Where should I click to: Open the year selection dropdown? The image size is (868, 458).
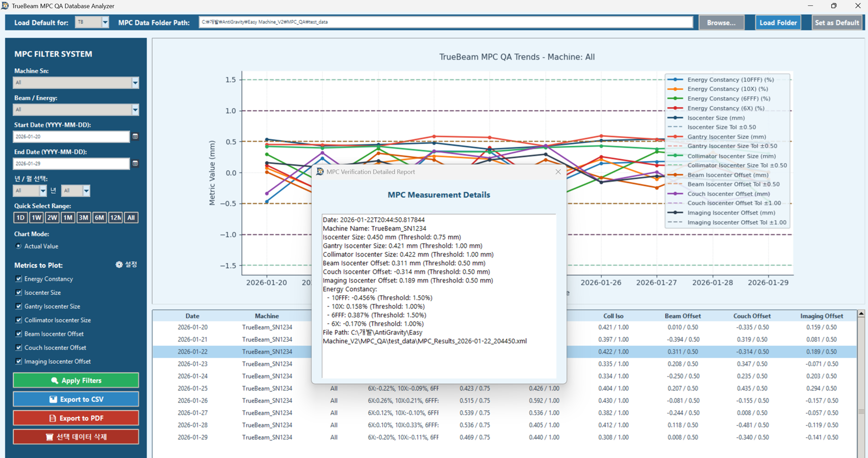point(42,191)
